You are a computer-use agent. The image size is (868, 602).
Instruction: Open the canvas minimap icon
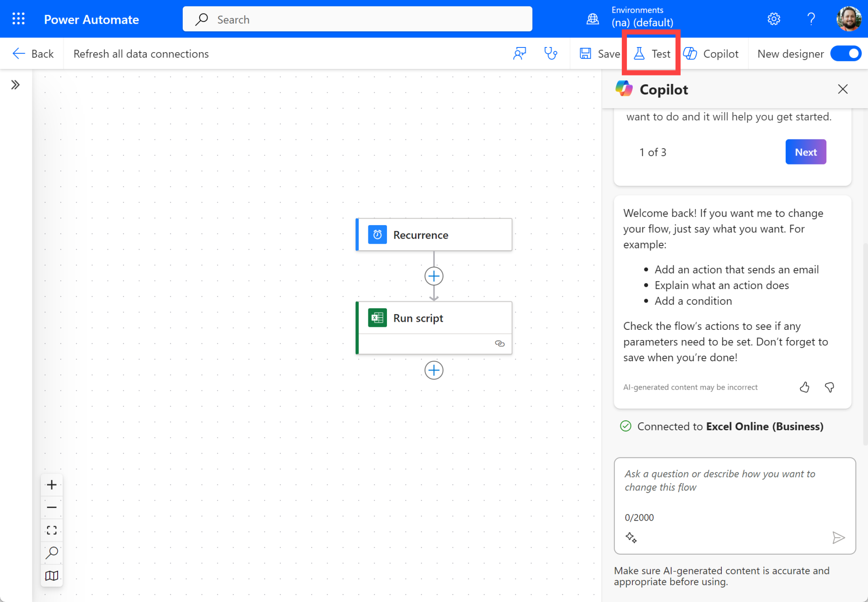click(52, 575)
